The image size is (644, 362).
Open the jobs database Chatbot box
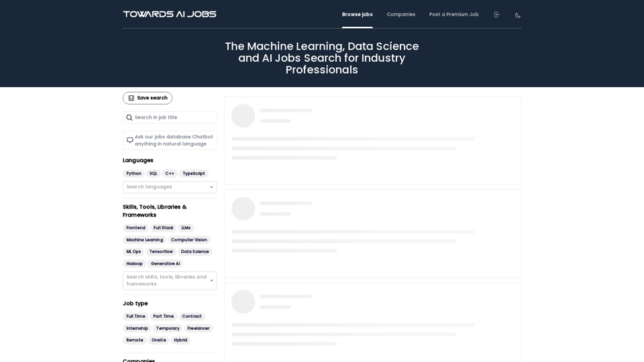(170, 140)
